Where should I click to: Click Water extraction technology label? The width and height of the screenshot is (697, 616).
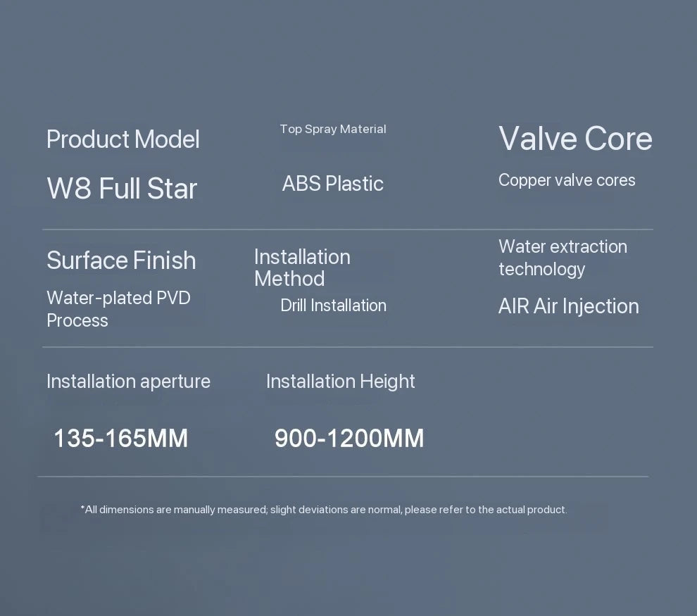(563, 258)
